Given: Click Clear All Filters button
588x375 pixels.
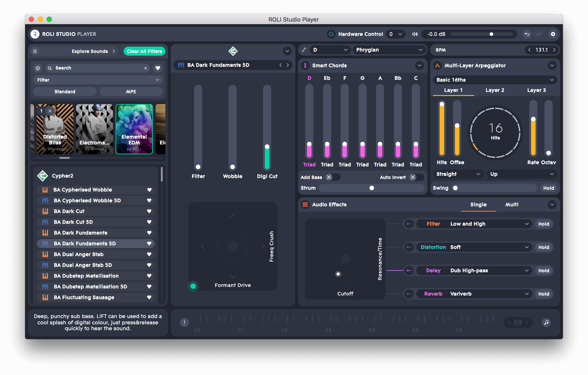Looking at the screenshot, I should point(145,51).
